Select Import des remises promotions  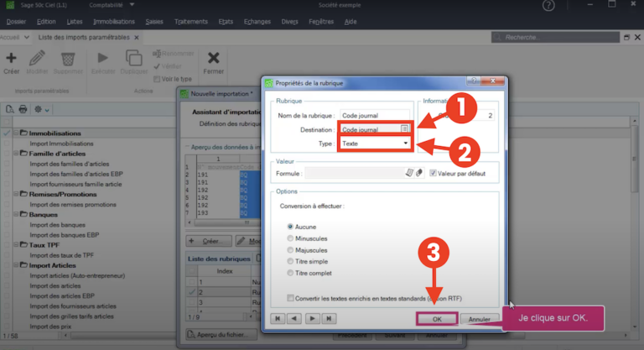[73, 205]
